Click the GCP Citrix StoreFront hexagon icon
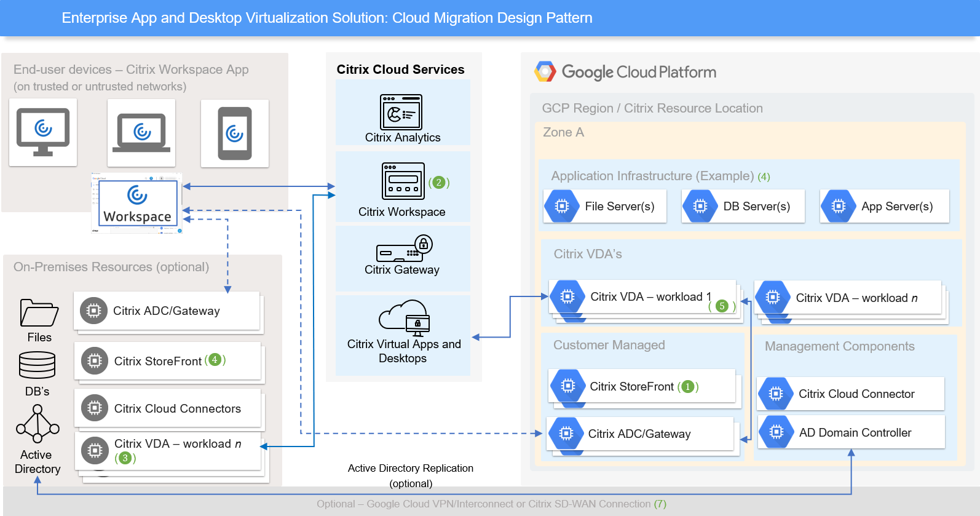Image resolution: width=980 pixels, height=516 pixels. 568,386
